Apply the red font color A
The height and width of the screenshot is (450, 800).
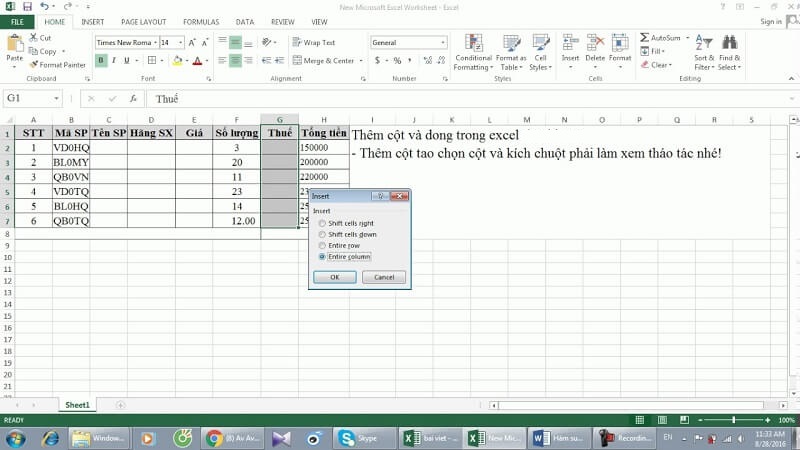[x=197, y=60]
